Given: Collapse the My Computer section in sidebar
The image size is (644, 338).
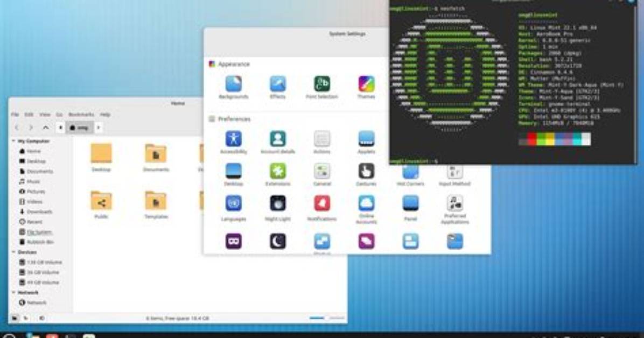Looking at the screenshot, I should click(13, 141).
